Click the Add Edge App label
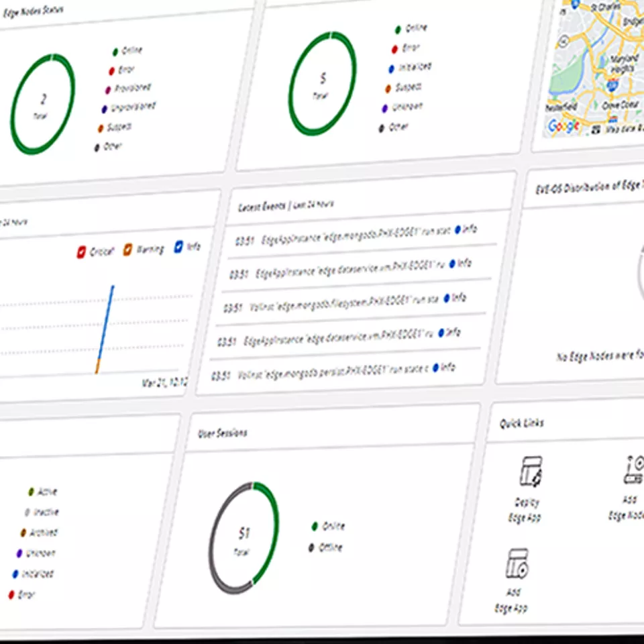The height and width of the screenshot is (644, 644). pyautogui.click(x=511, y=600)
